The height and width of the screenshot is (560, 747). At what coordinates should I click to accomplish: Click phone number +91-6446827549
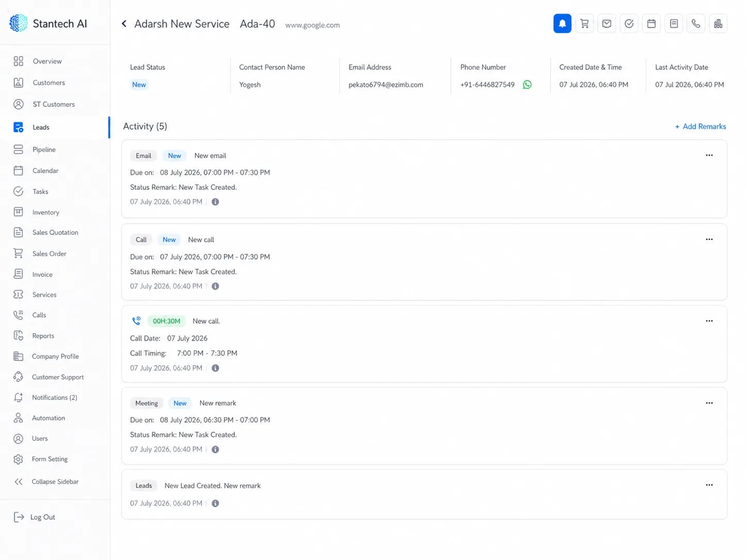coord(488,85)
